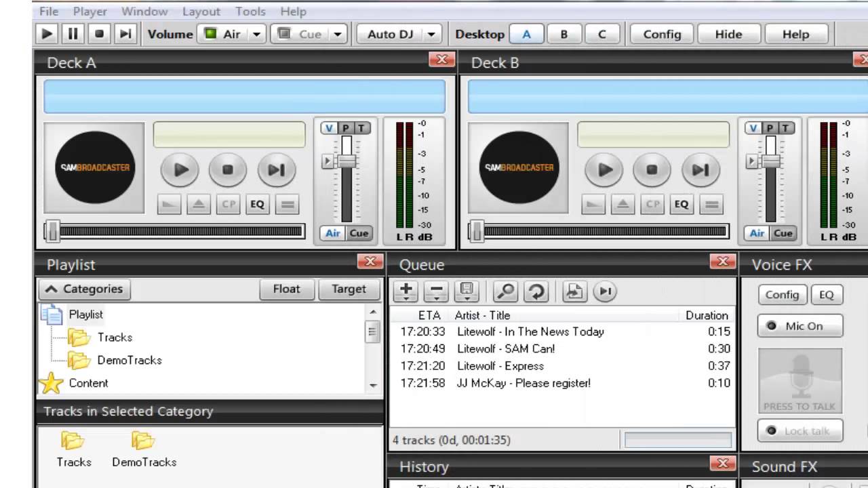The height and width of the screenshot is (488, 868).
Task: Click the Deck B fade-out icon
Action: pos(593,204)
